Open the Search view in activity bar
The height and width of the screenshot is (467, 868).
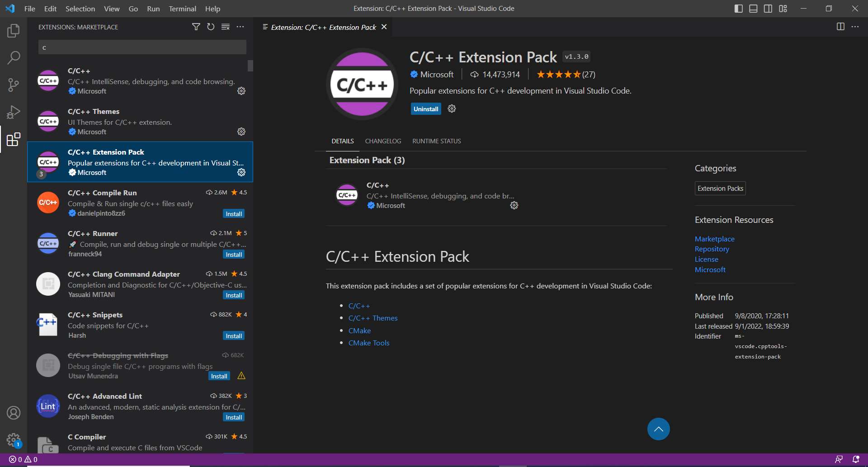click(x=14, y=58)
